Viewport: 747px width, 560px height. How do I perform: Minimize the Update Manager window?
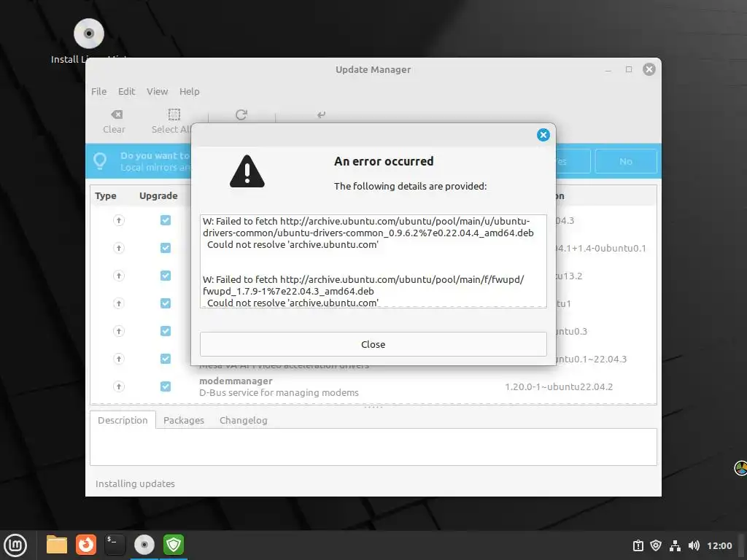(x=608, y=69)
